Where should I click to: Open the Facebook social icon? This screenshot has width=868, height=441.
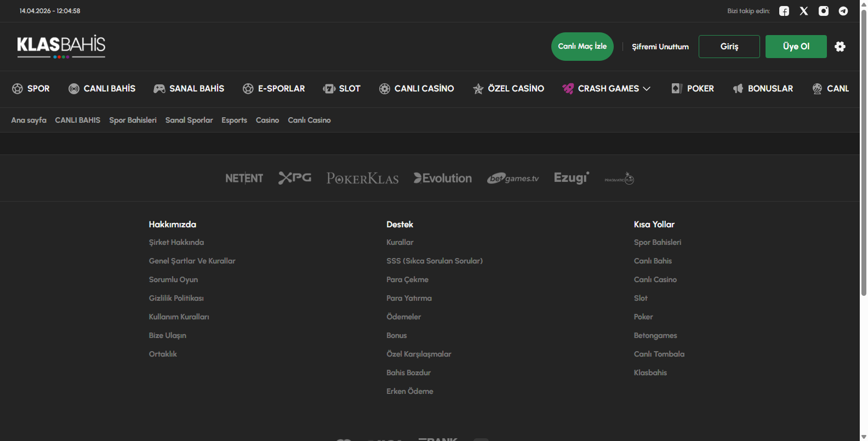point(784,11)
